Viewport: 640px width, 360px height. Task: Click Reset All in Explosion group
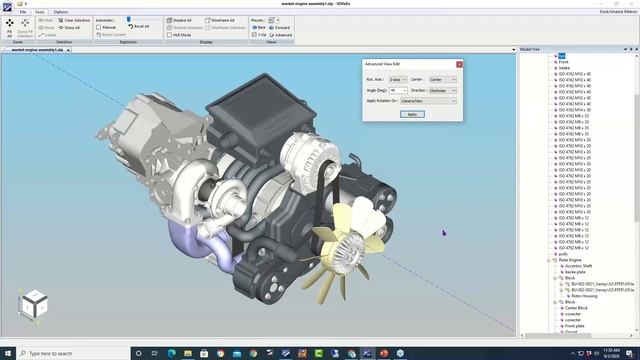[139, 26]
